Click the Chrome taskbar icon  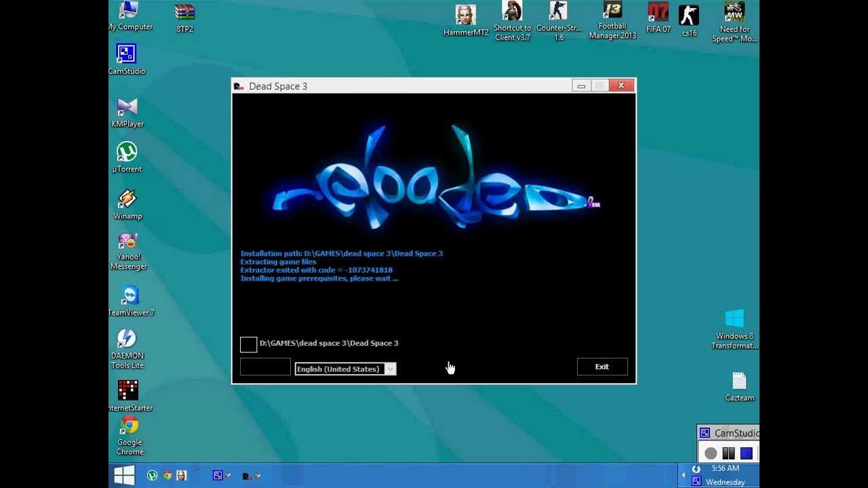(167, 476)
